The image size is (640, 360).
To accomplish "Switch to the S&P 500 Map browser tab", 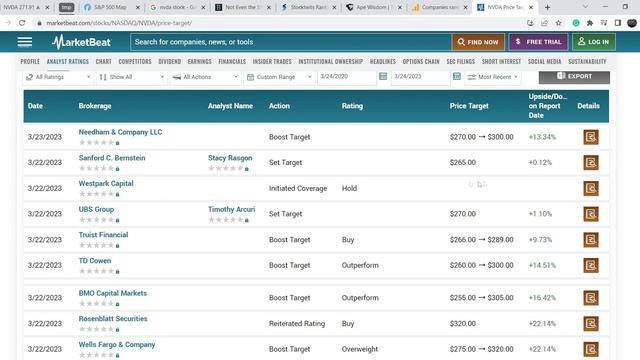I will [110, 7].
